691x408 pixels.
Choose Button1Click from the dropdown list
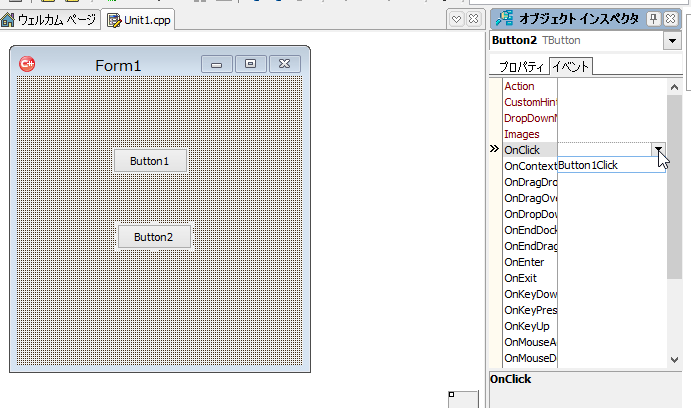click(588, 165)
